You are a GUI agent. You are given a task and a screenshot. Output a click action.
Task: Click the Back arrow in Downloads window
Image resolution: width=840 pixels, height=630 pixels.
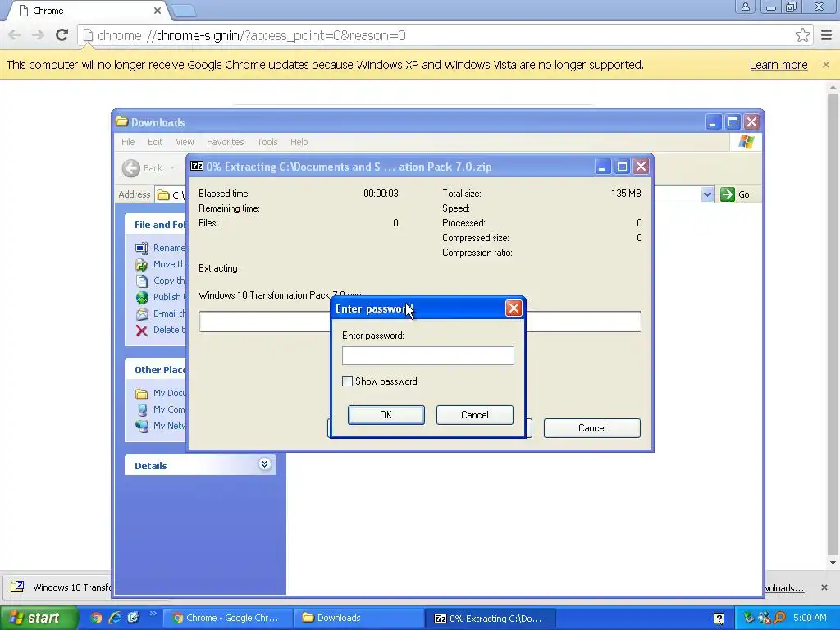tap(130, 168)
